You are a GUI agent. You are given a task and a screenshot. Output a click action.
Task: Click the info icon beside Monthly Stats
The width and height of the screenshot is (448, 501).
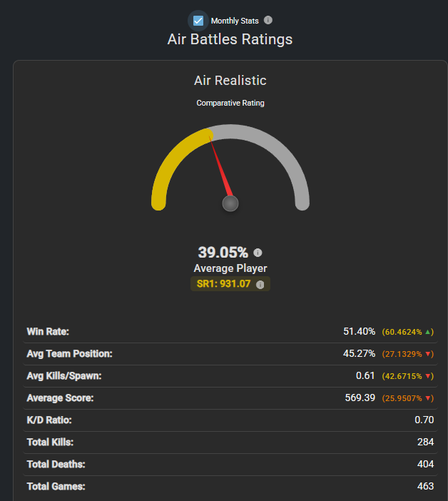268,20
